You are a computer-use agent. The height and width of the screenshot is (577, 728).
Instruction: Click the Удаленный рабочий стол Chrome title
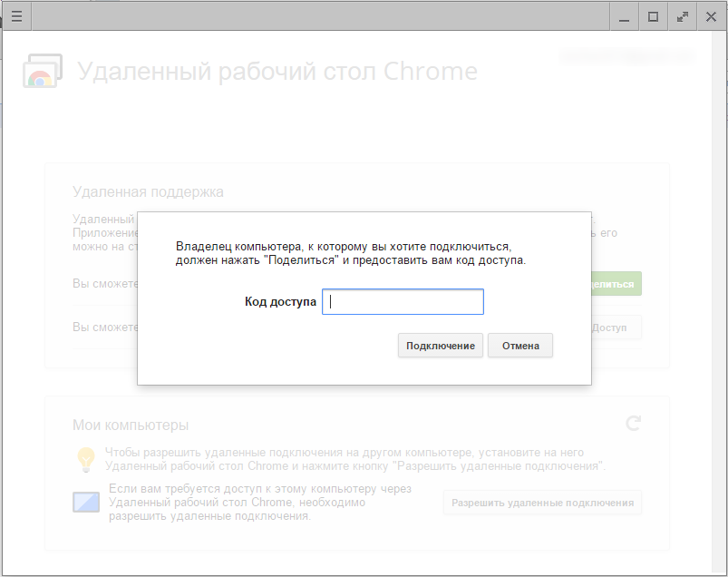coord(277,72)
